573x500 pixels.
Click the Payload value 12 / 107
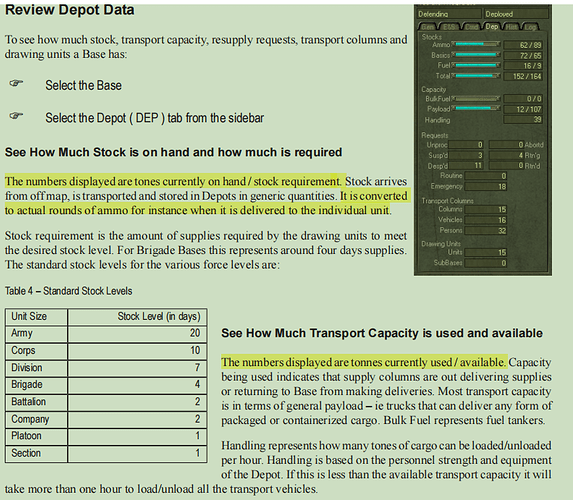click(x=523, y=109)
